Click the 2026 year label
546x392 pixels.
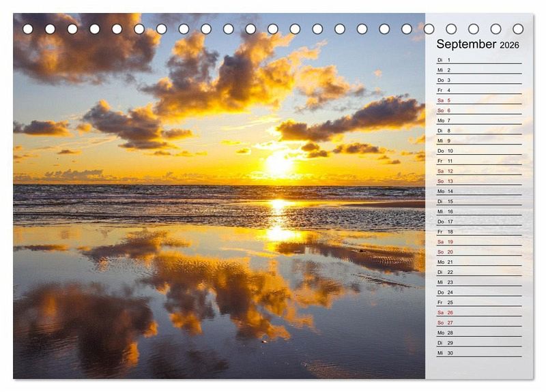click(509, 46)
